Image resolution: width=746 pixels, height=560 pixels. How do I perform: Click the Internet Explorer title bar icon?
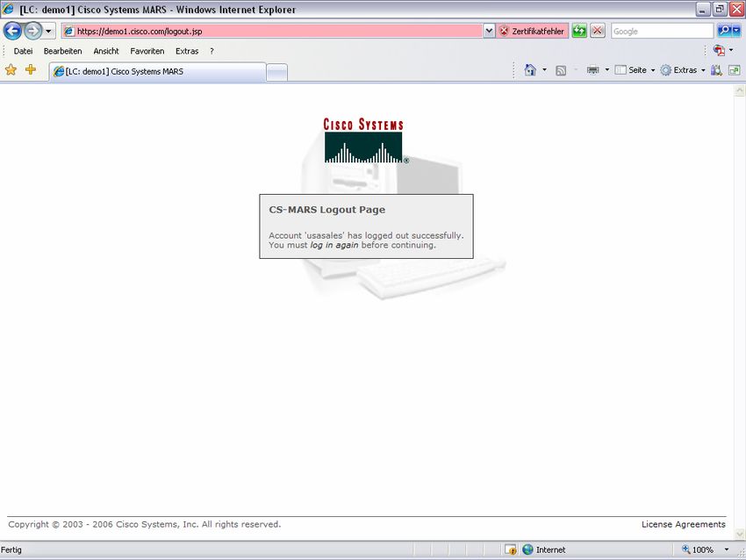[x=8, y=9]
